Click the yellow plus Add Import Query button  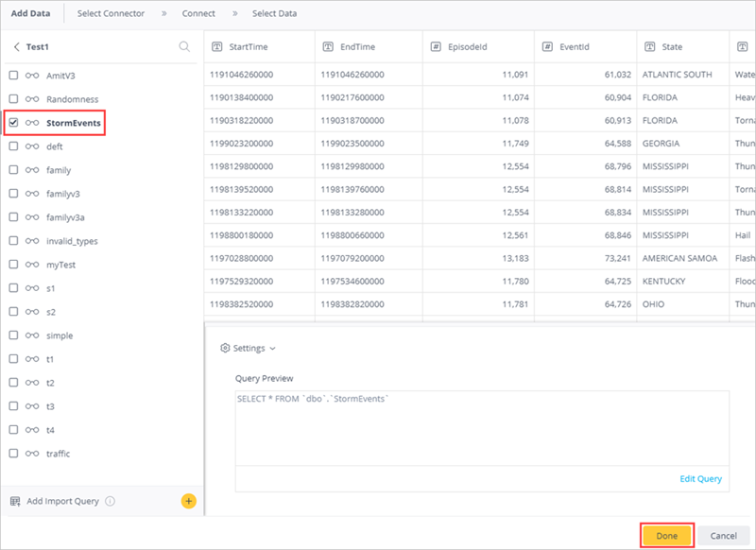(188, 501)
